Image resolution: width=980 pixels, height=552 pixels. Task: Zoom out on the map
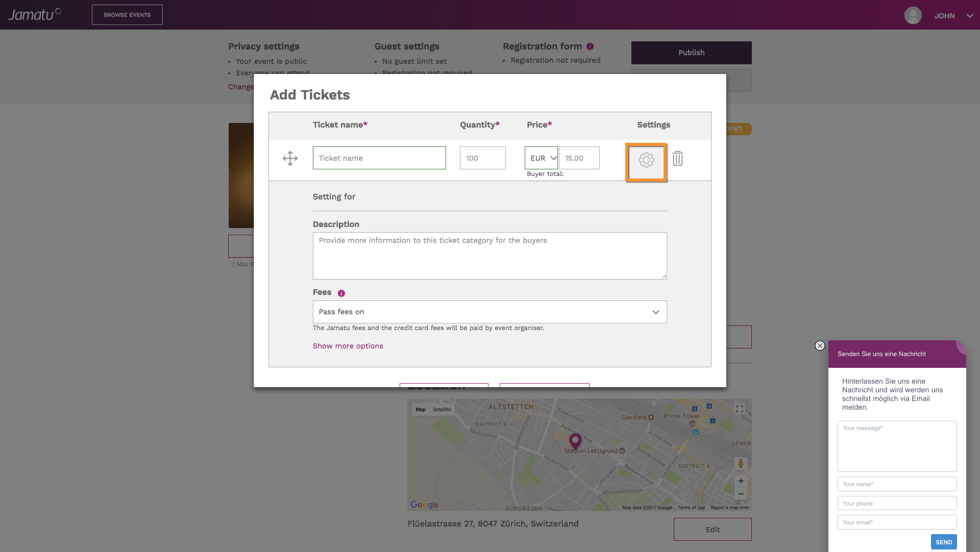point(741,494)
